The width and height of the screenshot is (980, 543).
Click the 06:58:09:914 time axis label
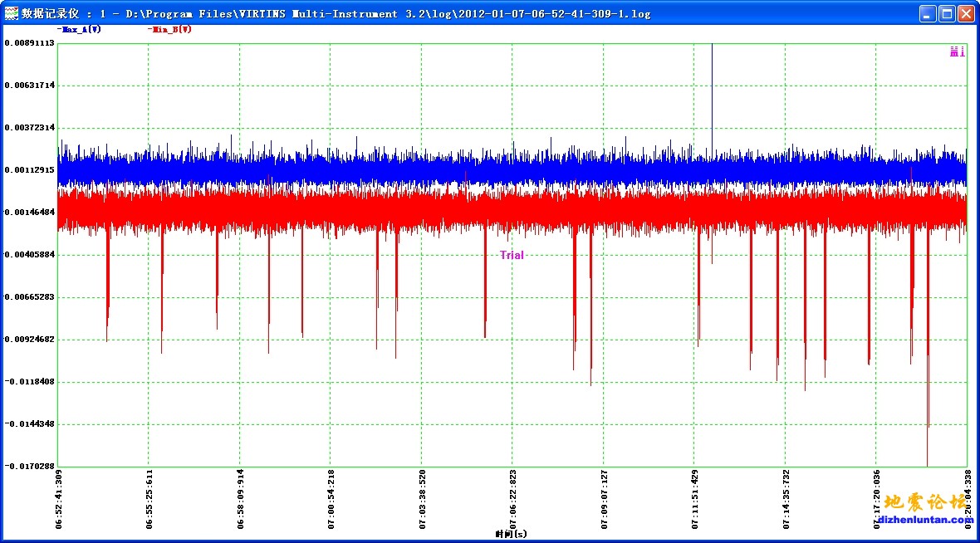241,499
